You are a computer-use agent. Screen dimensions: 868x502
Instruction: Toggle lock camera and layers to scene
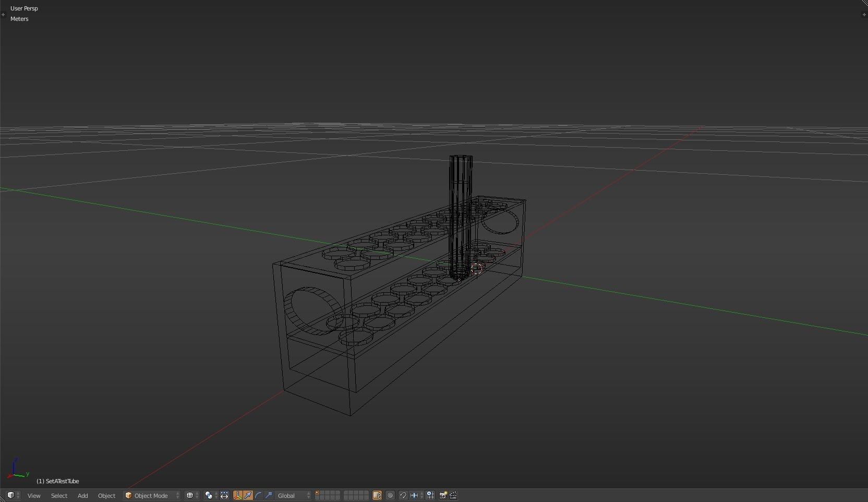[377, 495]
